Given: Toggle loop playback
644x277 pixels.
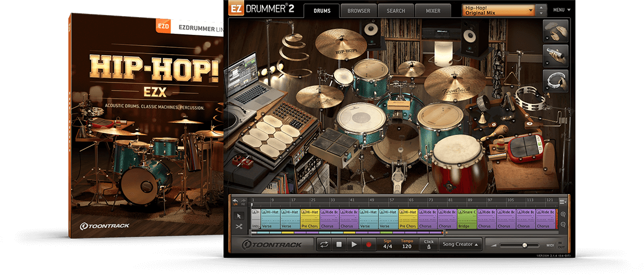Looking at the screenshot, I should pyautogui.click(x=324, y=244).
